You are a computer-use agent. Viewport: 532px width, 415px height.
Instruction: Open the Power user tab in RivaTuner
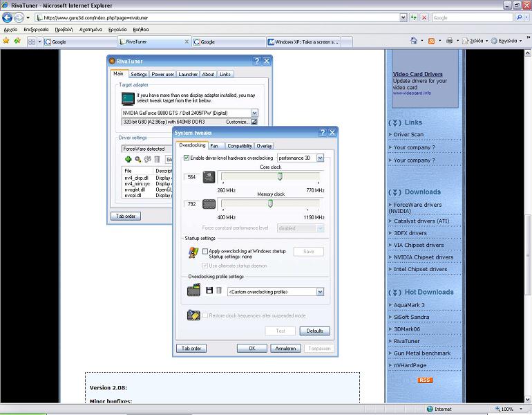(162, 74)
